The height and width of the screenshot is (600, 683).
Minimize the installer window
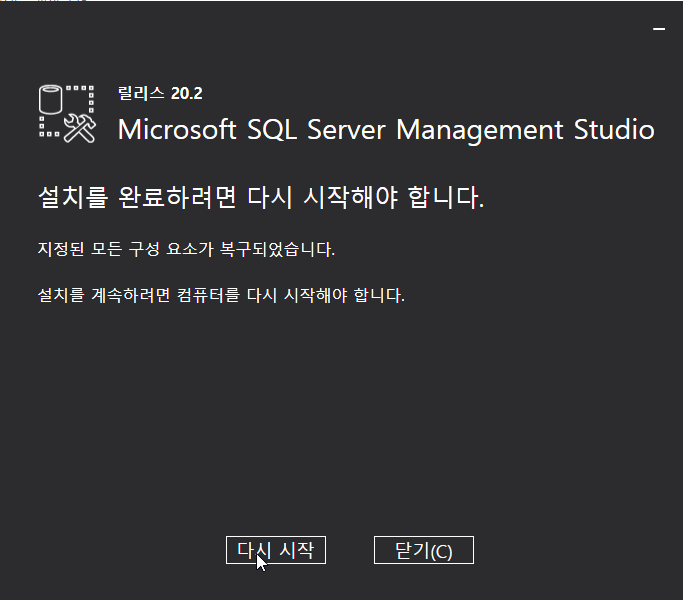pos(659,29)
